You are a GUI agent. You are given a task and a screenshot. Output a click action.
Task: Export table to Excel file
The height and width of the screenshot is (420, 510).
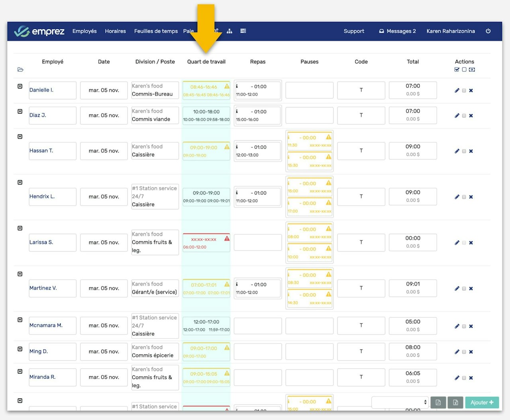[455, 402]
